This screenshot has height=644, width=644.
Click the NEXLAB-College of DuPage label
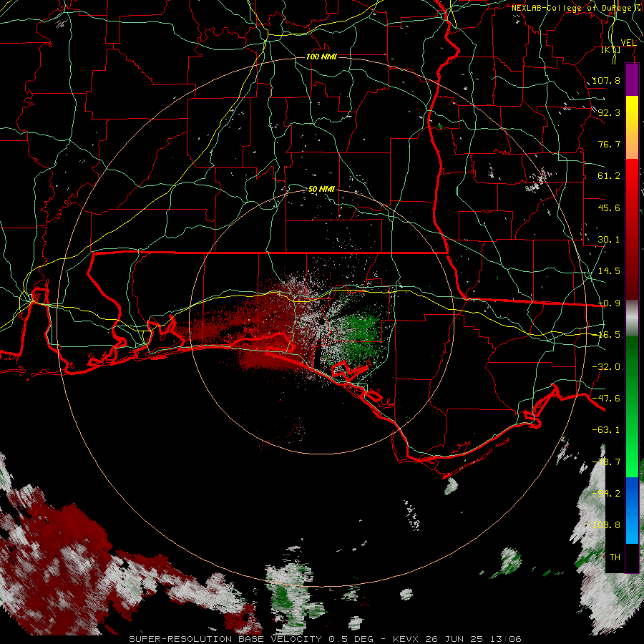pyautogui.click(x=572, y=8)
